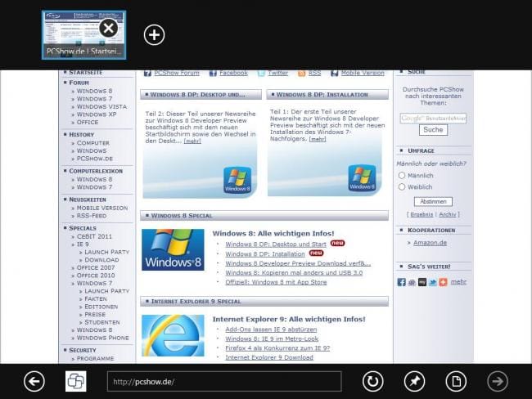Click the tabs overview icon
This screenshot has height=399, width=532.
point(75,381)
